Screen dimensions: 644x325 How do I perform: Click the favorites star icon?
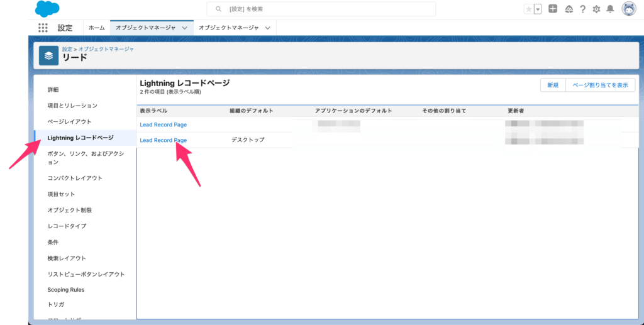coord(528,9)
